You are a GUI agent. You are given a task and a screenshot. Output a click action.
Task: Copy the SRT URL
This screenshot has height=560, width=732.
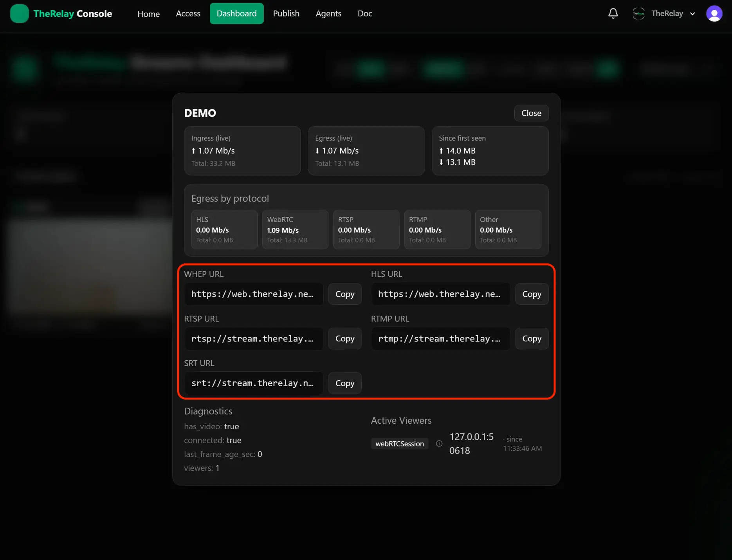click(x=345, y=383)
